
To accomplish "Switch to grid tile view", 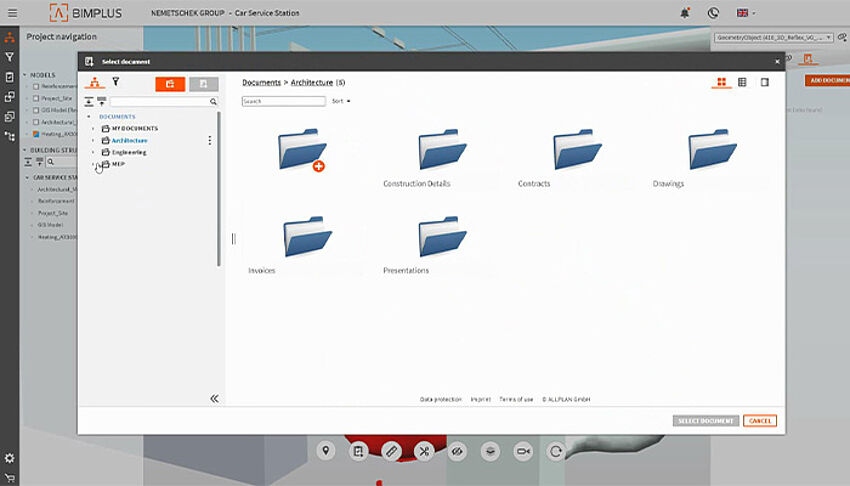I will click(x=720, y=82).
